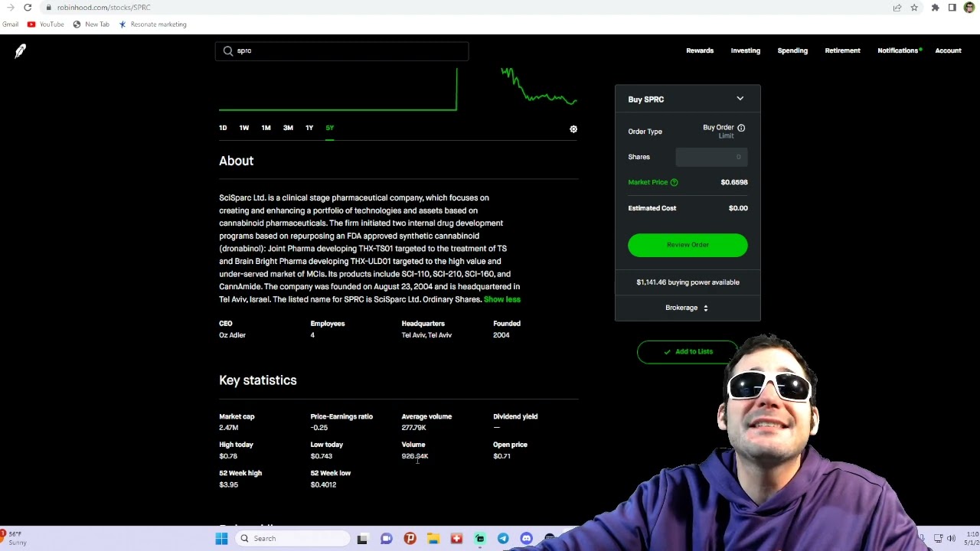
Task: Open the Windows Start menu
Action: tap(221, 539)
